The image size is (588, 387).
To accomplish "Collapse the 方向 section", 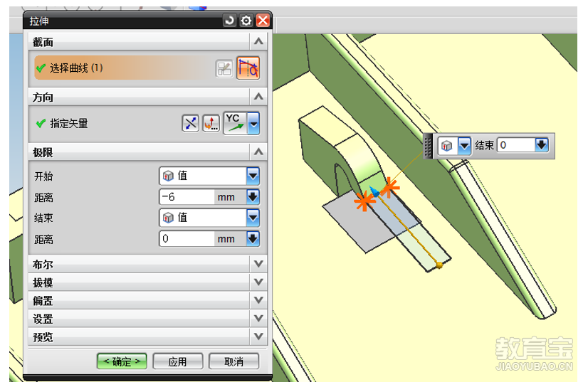I will tap(258, 97).
